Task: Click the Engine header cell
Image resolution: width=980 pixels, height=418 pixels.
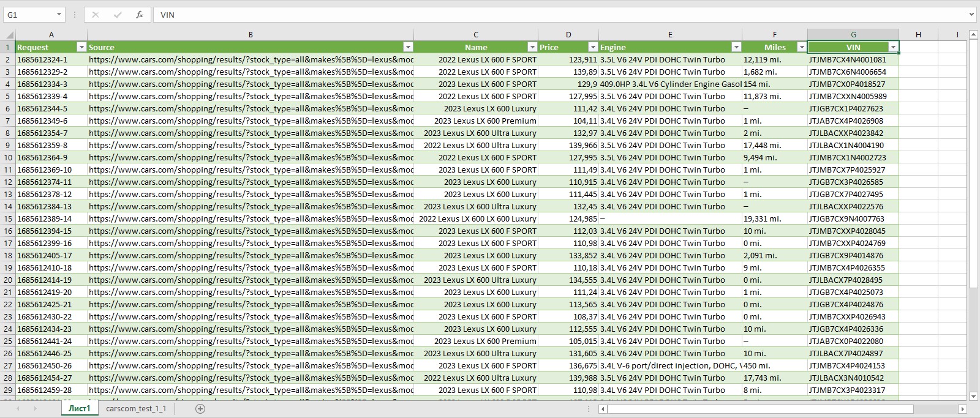Action: coord(670,47)
